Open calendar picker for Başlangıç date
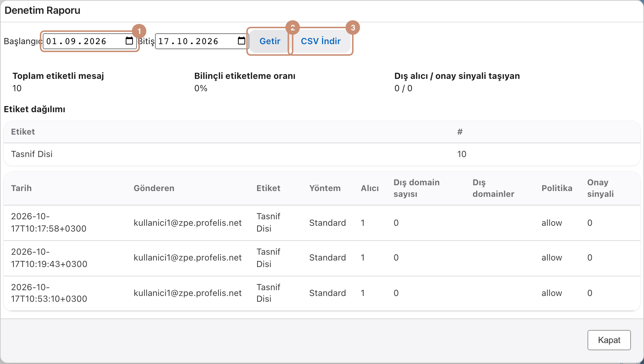 tap(129, 41)
